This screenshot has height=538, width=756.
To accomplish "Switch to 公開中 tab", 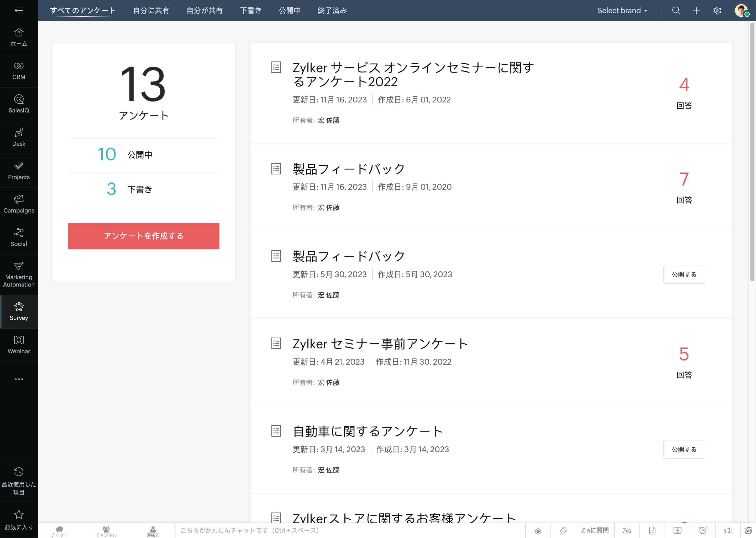I will coord(290,11).
